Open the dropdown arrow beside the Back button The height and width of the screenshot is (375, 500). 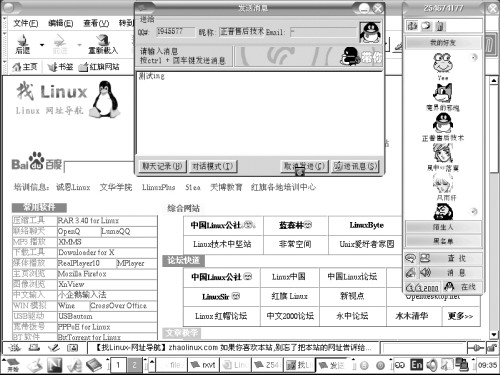coord(42,44)
